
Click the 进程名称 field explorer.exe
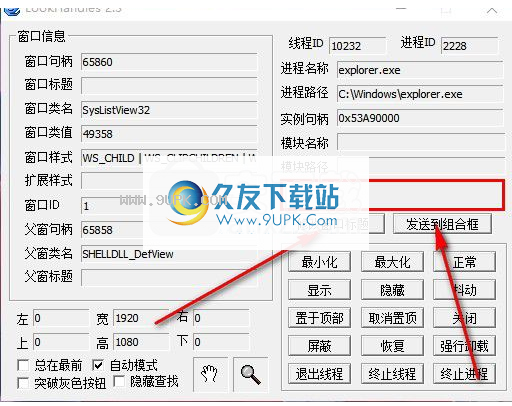[420, 70]
